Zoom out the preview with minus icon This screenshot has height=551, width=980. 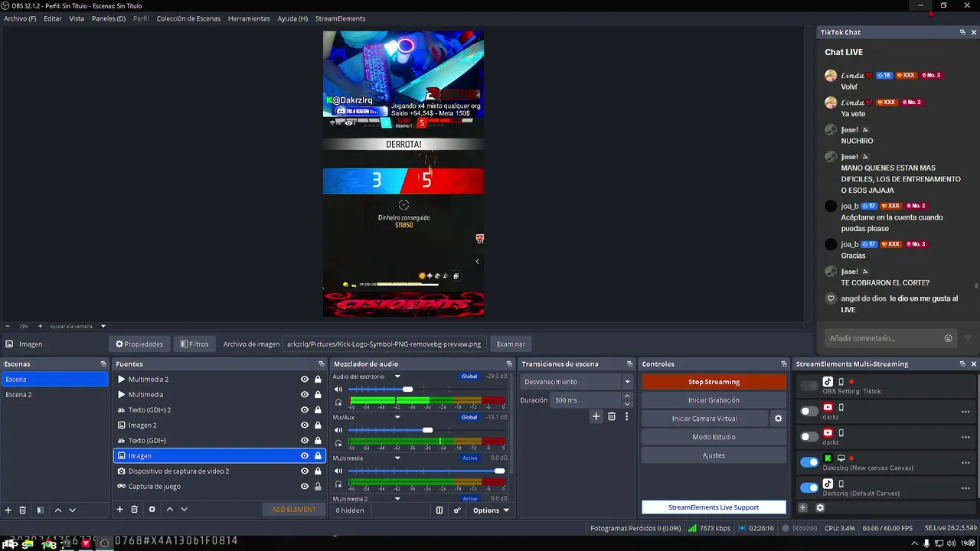[8, 326]
